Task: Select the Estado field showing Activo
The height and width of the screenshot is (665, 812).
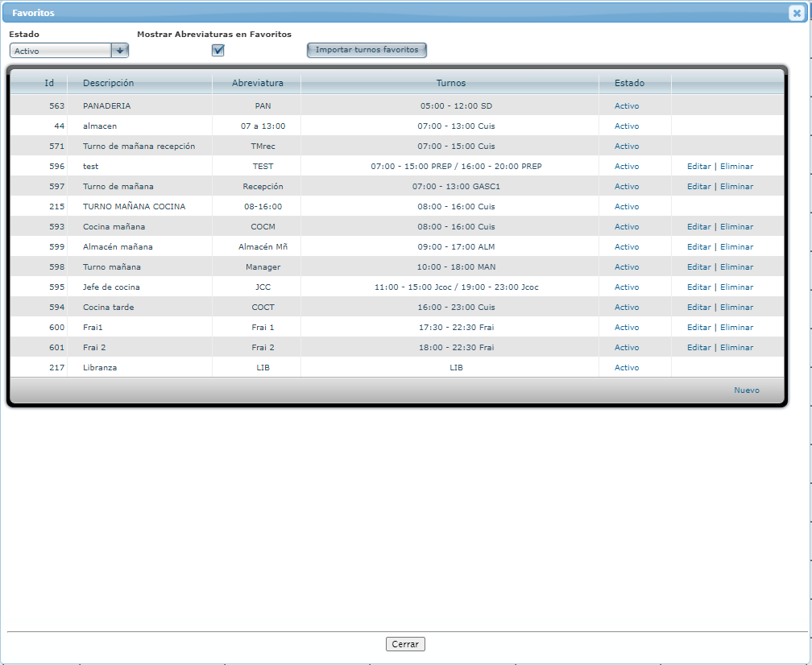Action: [x=60, y=51]
